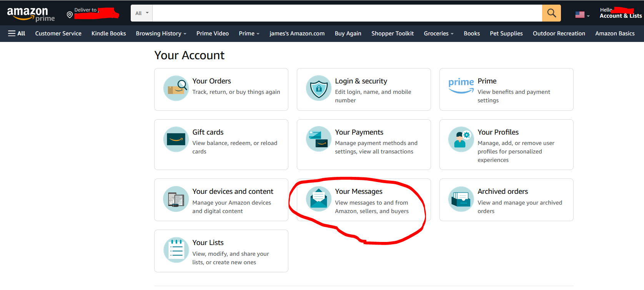Click the Archived orders box icon

coord(461,199)
